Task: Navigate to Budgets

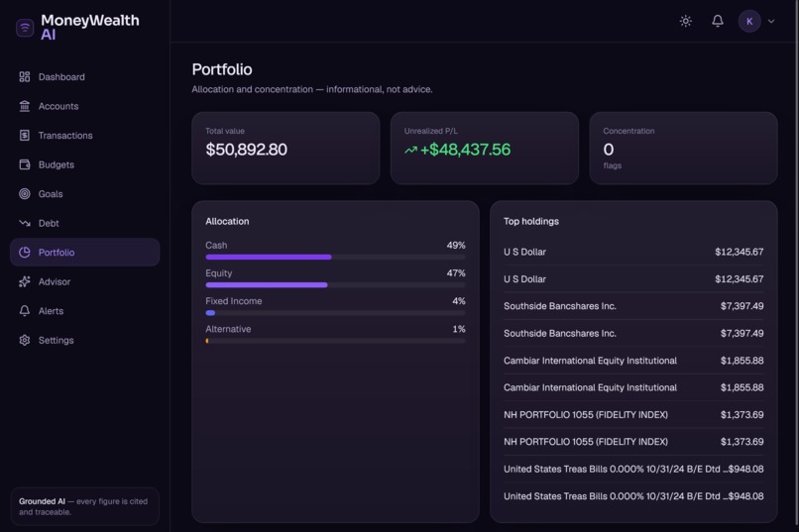Action: coord(84,164)
